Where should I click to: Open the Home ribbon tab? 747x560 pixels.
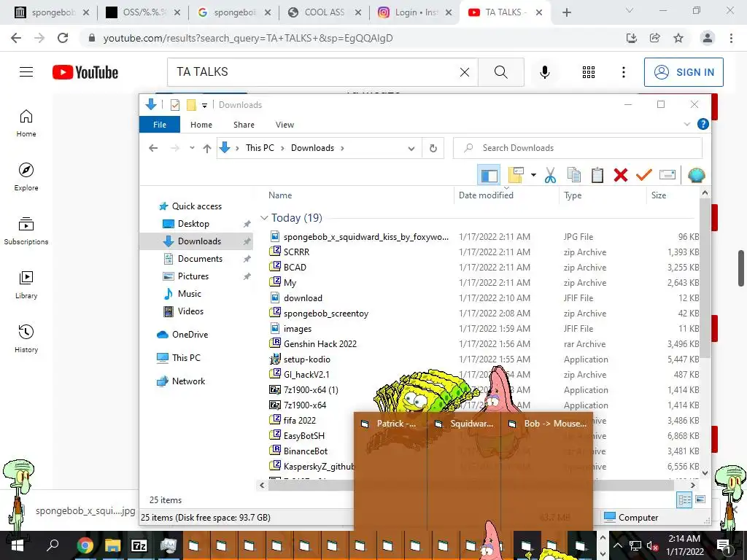(201, 125)
